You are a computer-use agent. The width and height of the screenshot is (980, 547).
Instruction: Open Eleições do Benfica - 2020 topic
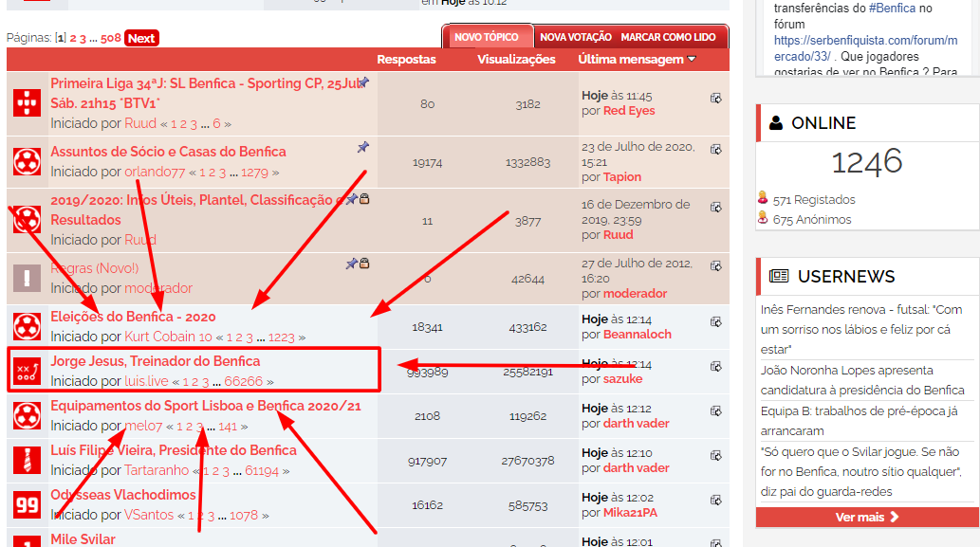(x=133, y=317)
